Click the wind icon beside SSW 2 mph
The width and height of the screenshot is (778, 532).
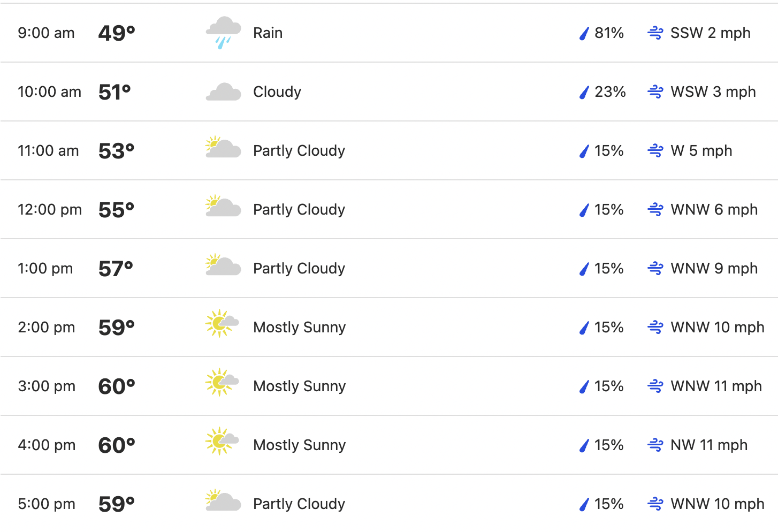[655, 33]
